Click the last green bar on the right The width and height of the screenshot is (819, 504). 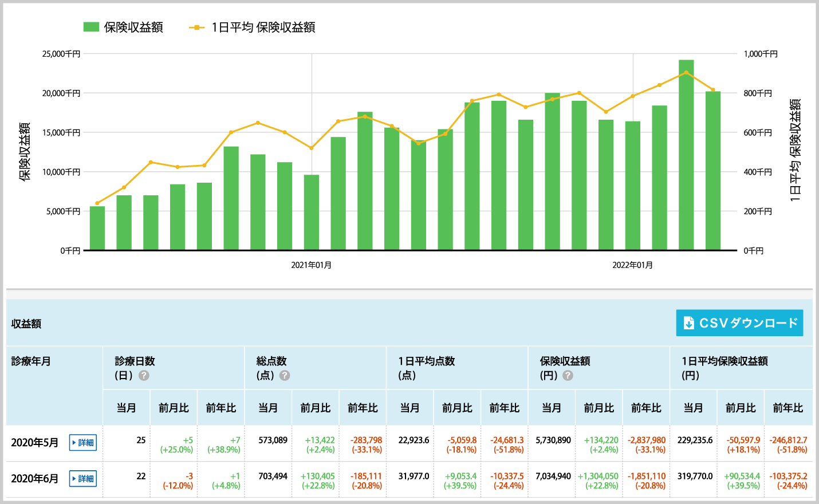click(713, 171)
